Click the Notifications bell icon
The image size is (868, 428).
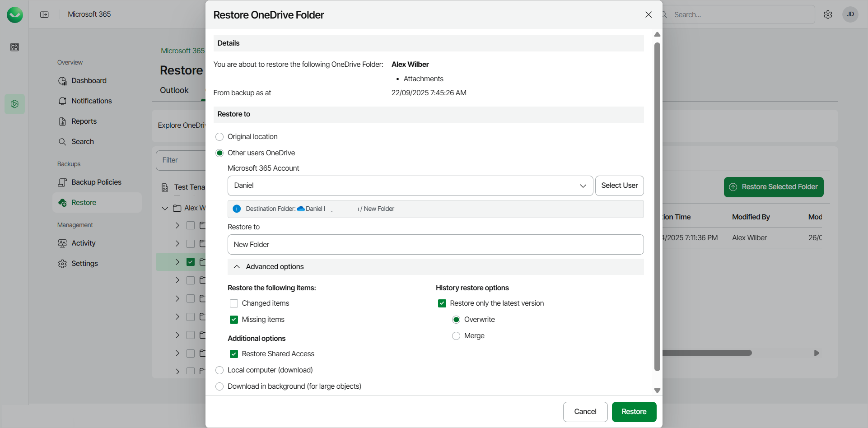tap(62, 101)
